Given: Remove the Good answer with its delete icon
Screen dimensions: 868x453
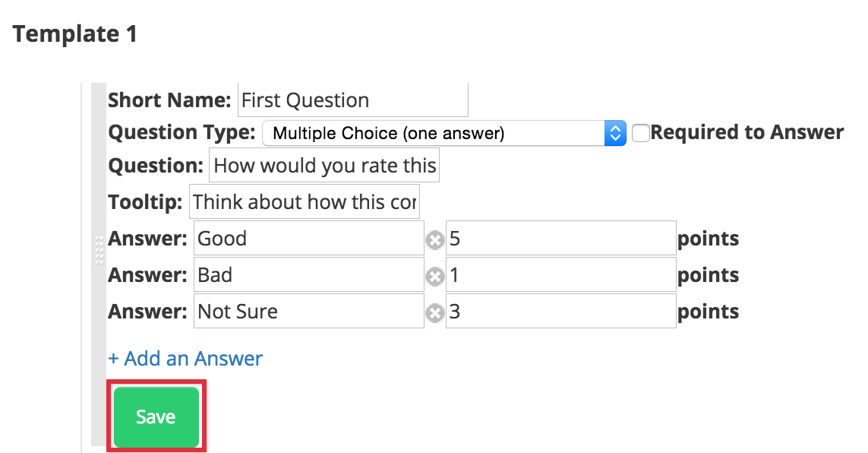Looking at the screenshot, I should pos(435,240).
